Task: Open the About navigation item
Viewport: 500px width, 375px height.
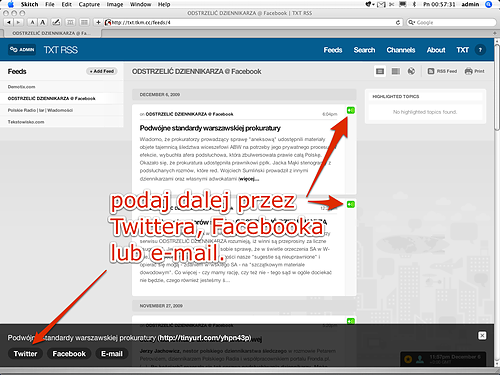Action: pyautogui.click(x=436, y=50)
